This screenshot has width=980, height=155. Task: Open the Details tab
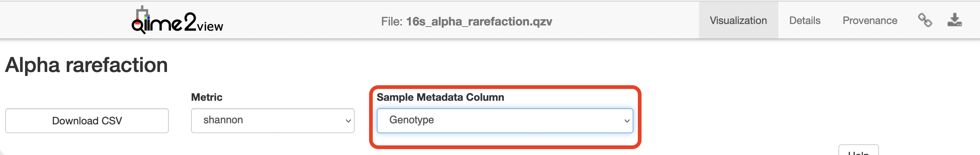click(804, 21)
